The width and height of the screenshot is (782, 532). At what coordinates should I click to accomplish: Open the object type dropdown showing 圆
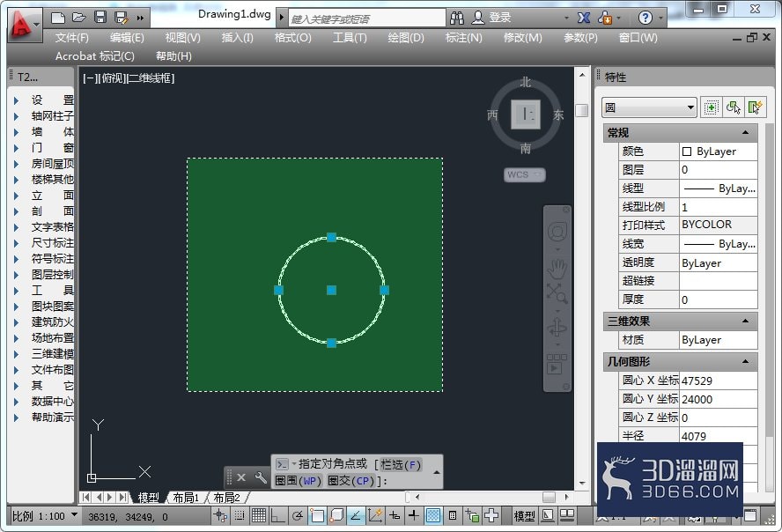(x=649, y=107)
